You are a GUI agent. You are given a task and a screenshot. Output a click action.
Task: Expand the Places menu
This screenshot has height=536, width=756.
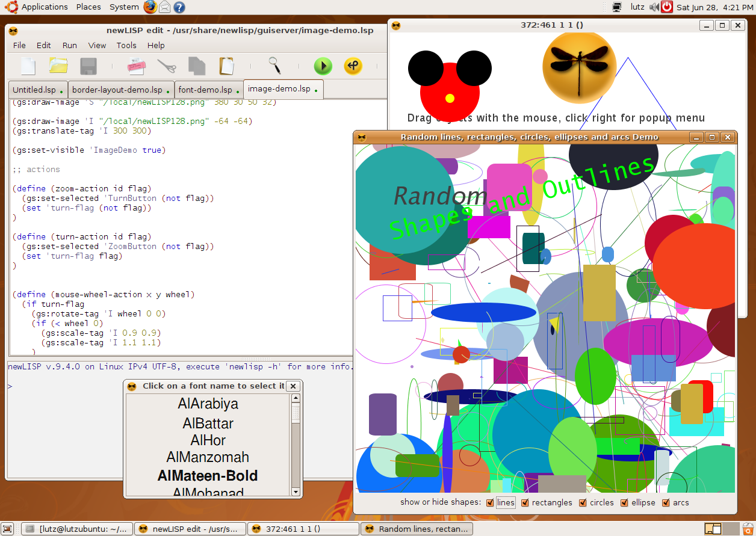point(88,7)
